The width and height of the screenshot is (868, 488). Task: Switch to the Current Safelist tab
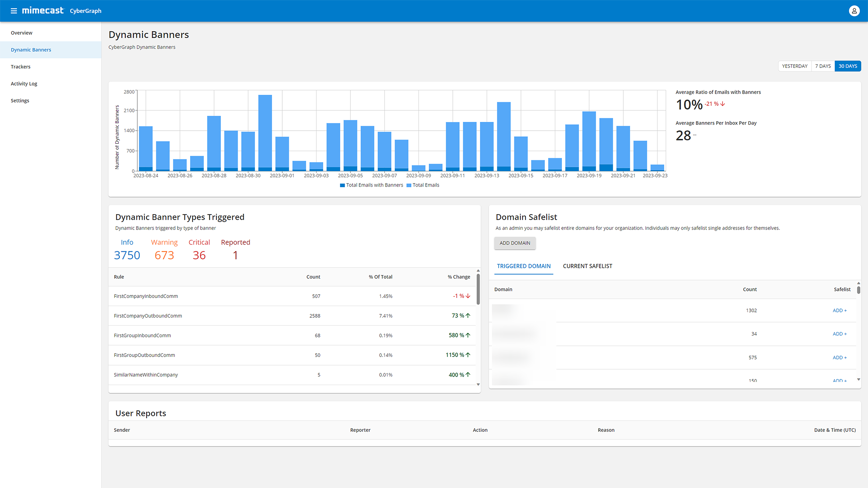point(587,266)
